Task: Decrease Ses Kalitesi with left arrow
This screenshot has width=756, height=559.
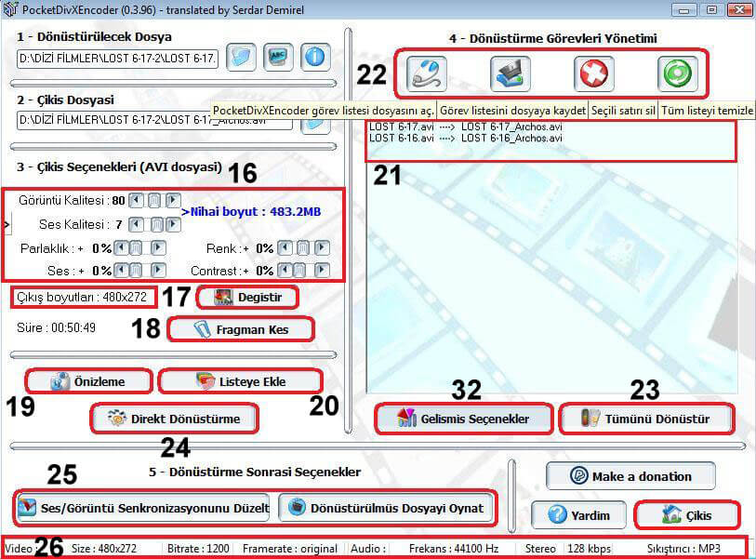Action: [137, 224]
